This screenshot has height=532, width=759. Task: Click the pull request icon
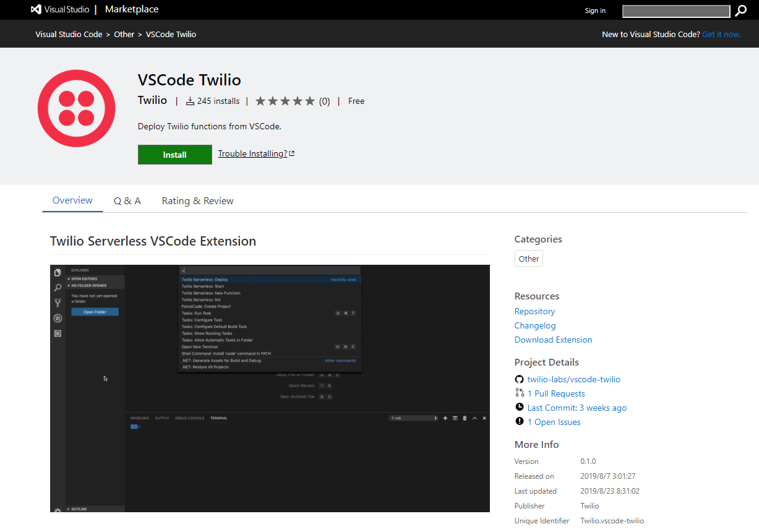click(x=519, y=393)
